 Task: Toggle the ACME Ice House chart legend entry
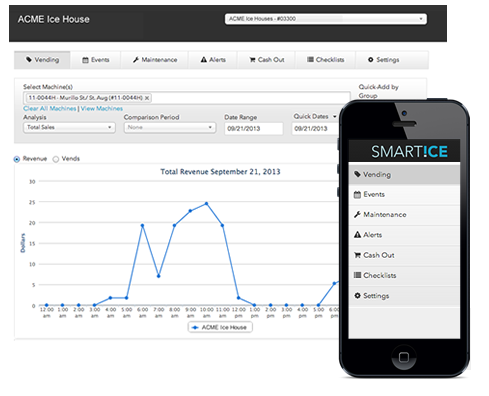220,327
